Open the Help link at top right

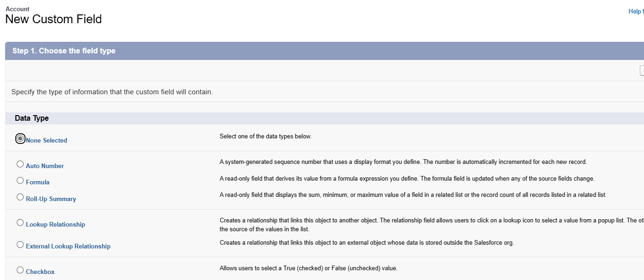636,12
